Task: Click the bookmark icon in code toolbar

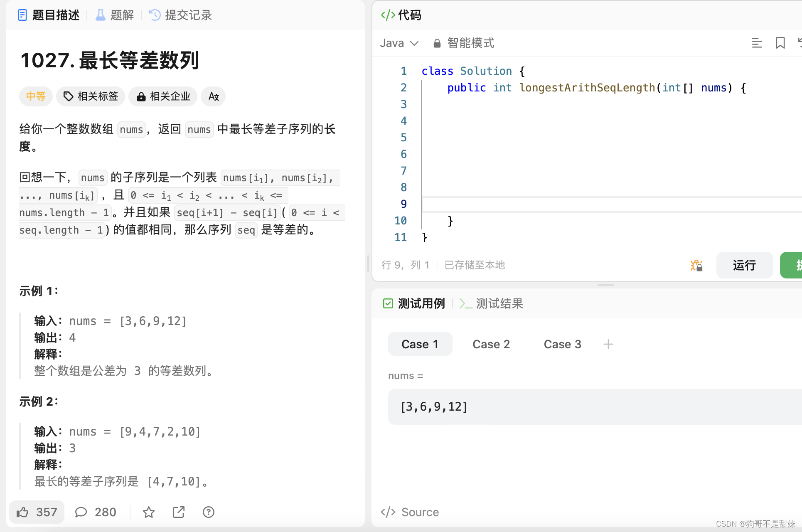Action: click(x=780, y=43)
